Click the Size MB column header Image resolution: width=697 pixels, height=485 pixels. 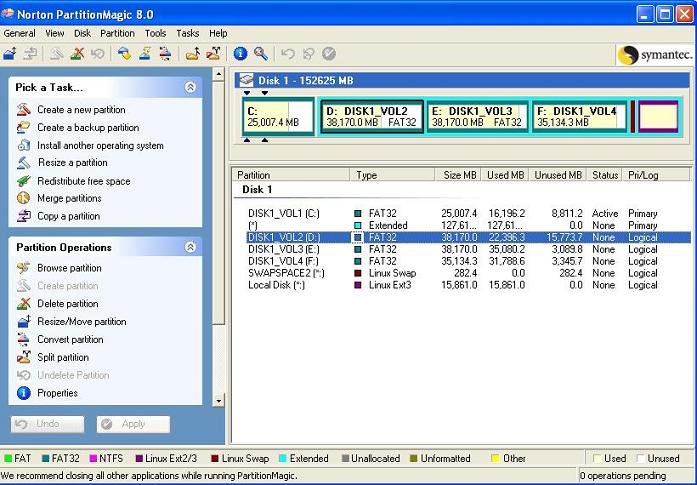click(x=460, y=175)
